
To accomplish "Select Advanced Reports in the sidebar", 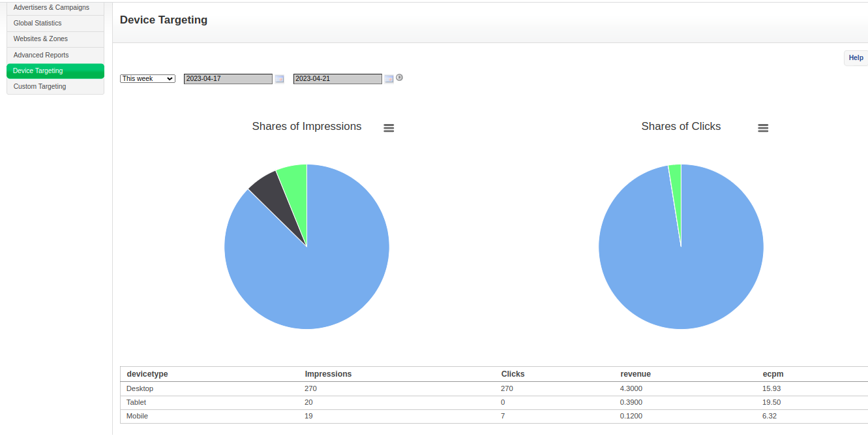I will (x=41, y=55).
